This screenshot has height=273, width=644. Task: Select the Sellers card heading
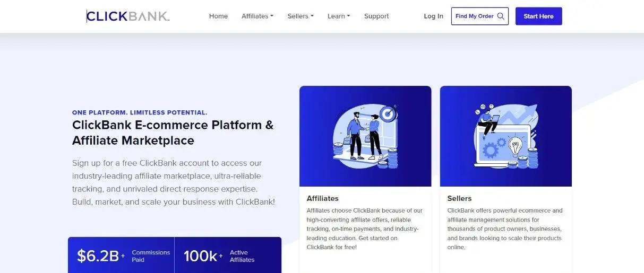click(x=459, y=198)
